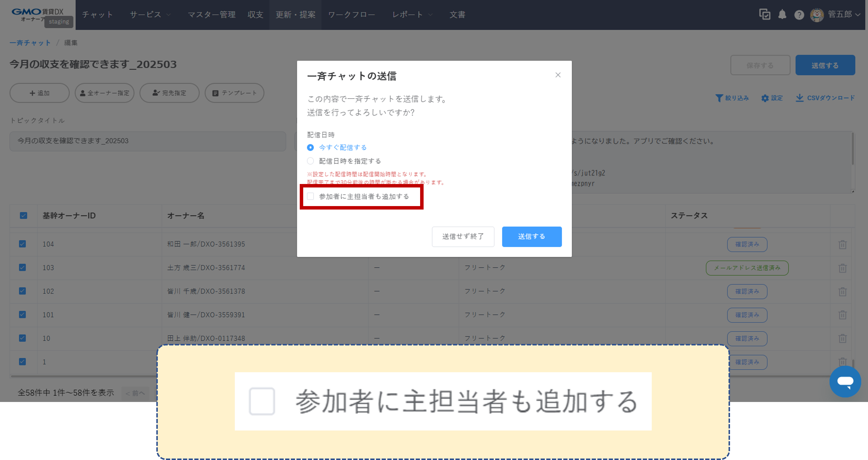
Task: Go back via 一斉チャット breadcrumb link
Action: pos(30,42)
